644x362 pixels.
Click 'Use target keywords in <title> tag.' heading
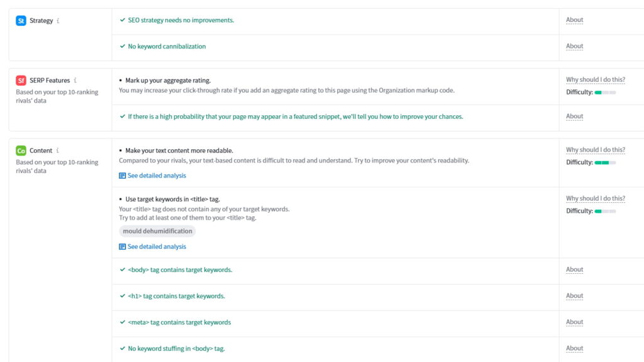[x=172, y=199]
